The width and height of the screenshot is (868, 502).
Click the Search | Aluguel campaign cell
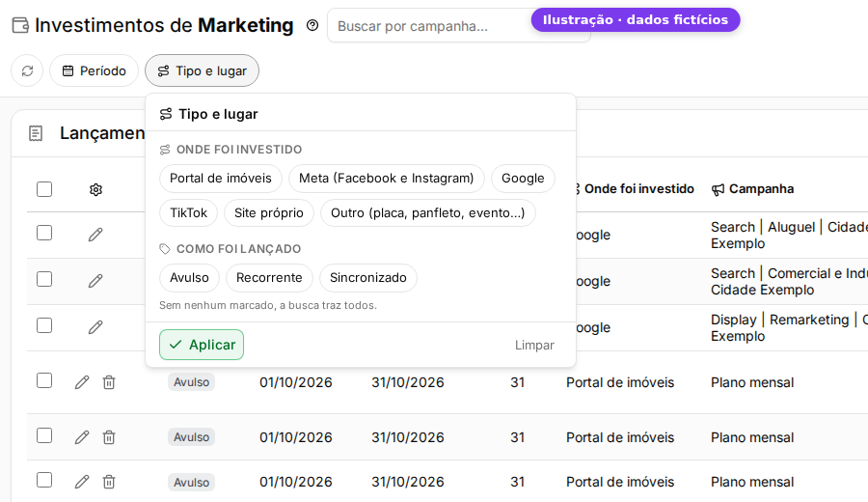pyautogui.click(x=789, y=236)
